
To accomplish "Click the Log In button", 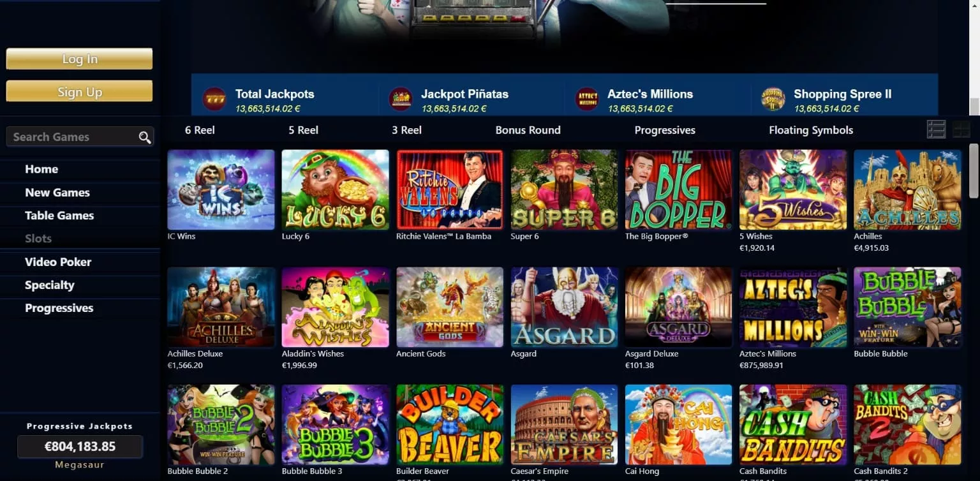I will [79, 59].
